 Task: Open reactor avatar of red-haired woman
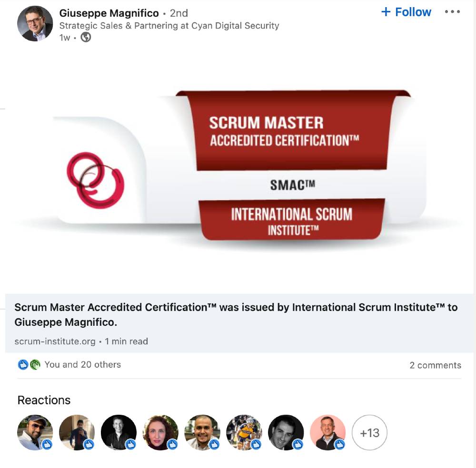pos(160,432)
